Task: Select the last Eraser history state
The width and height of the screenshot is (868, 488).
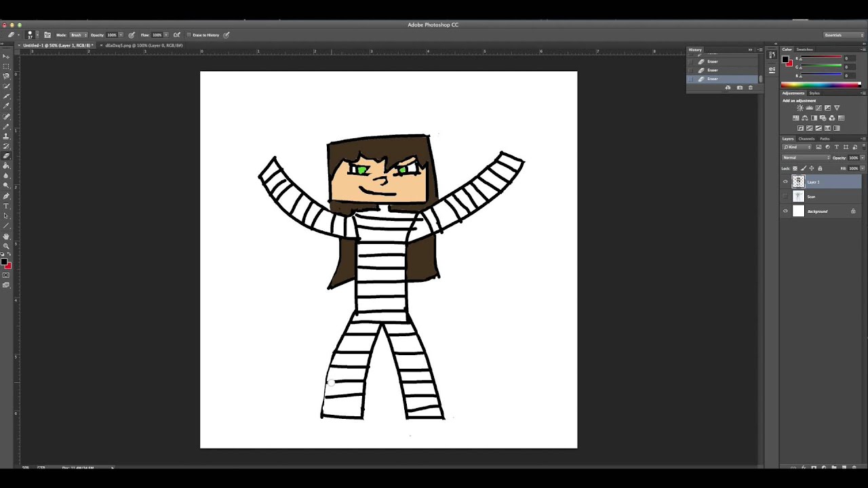Action: pos(724,79)
